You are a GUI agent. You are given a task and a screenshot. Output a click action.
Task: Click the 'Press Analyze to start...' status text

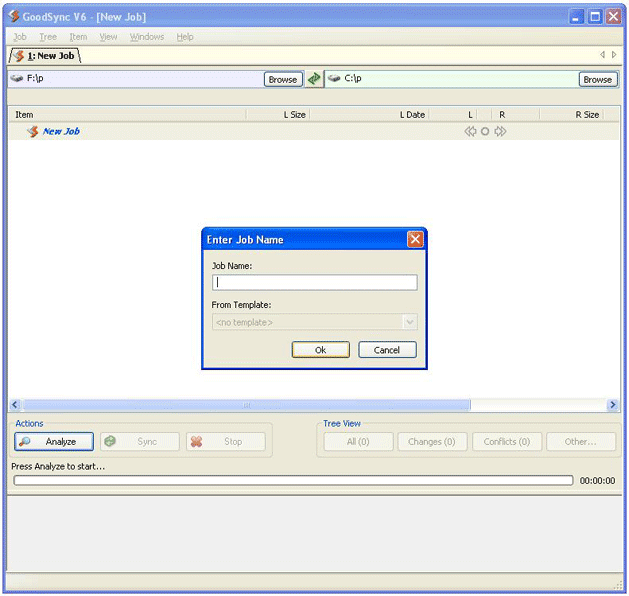pos(58,466)
